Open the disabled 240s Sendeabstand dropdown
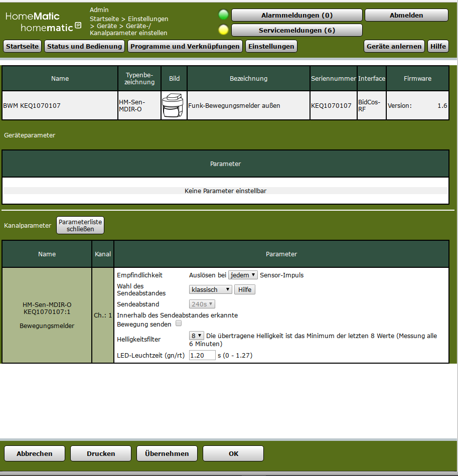This screenshot has width=458, height=476. tap(202, 304)
